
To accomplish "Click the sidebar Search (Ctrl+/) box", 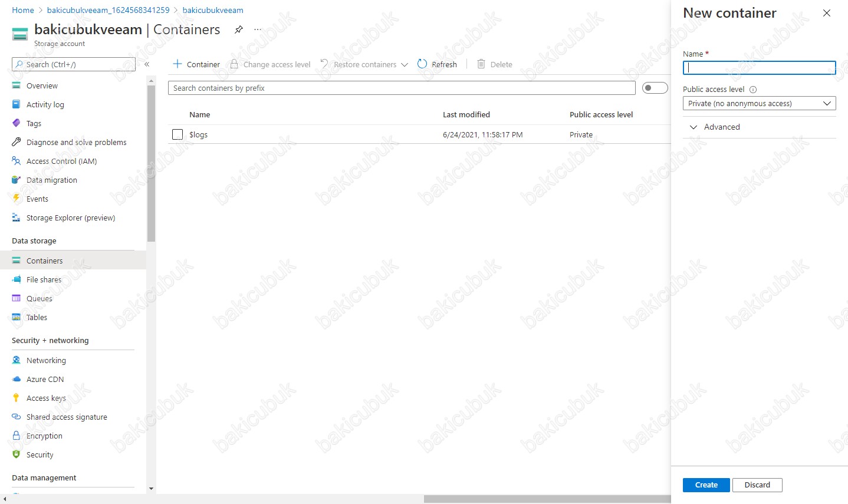I will click(x=74, y=64).
